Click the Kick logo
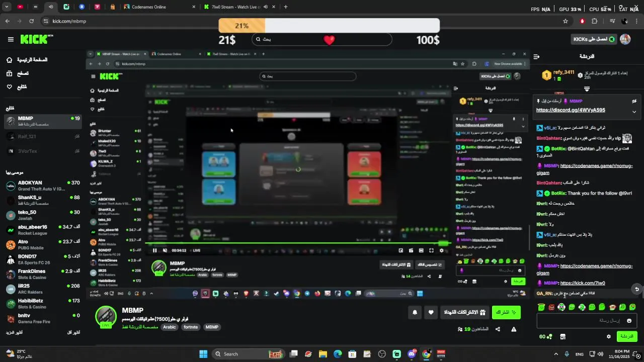 pyautogui.click(x=36, y=39)
